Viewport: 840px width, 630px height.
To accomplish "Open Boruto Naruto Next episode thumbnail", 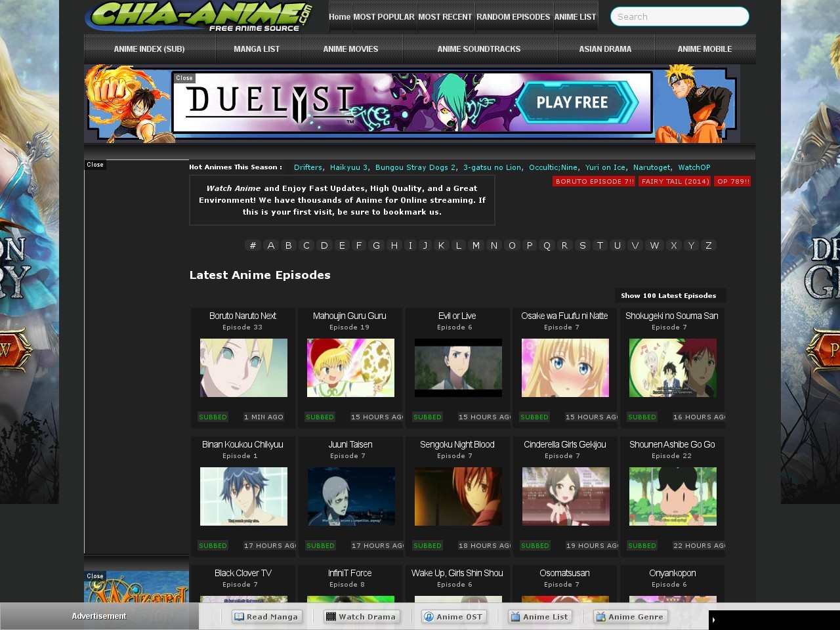I will click(243, 367).
